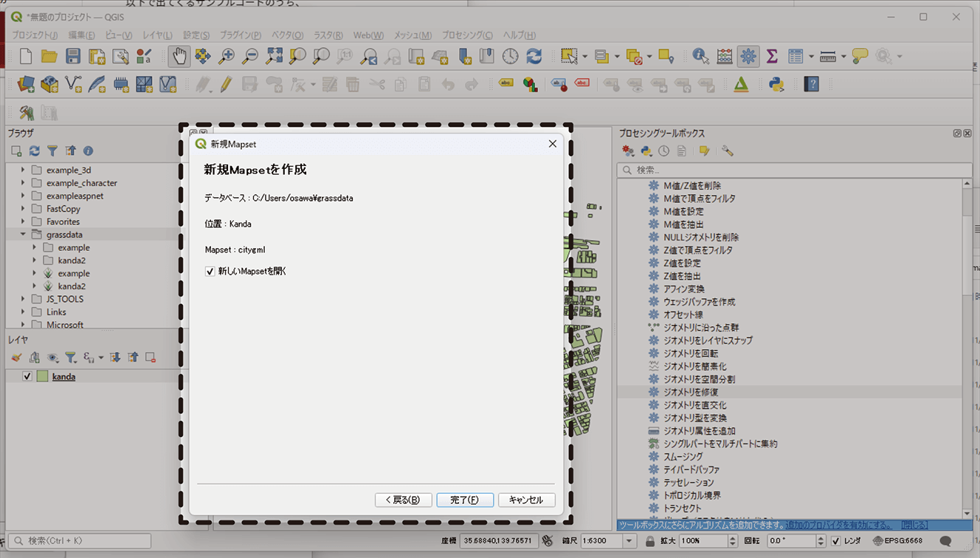Image resolution: width=980 pixels, height=558 pixels.
Task: Open the GRASS tools icon
Action: 27,112
